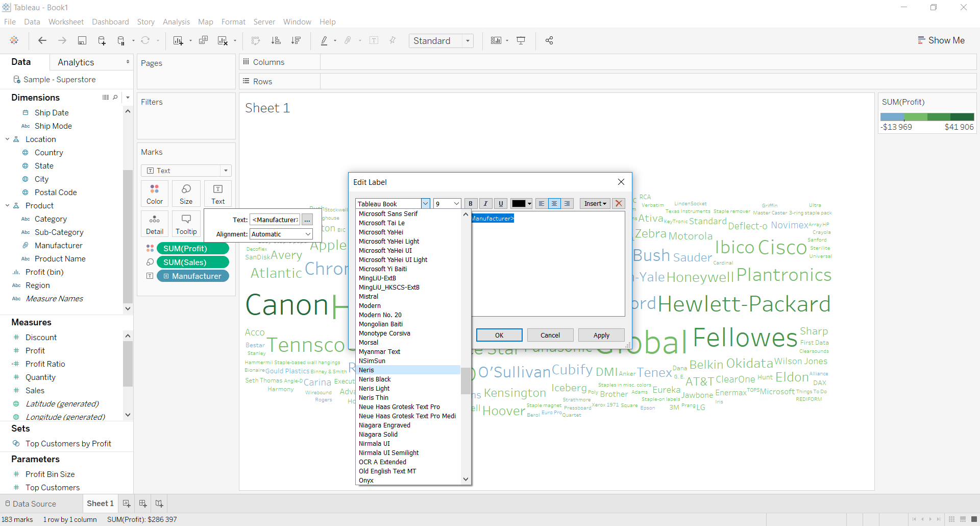Click the Color marks card button
The width and height of the screenshot is (980, 526).
(x=154, y=194)
